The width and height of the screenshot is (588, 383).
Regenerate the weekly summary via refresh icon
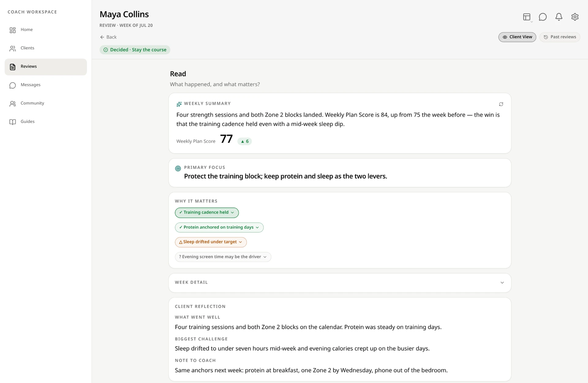pos(501,104)
